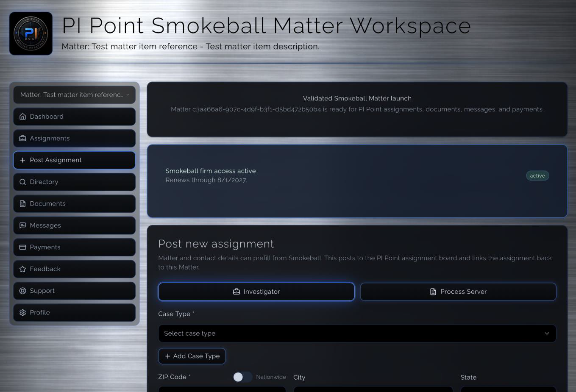Click the Nationwide toggle label
The image size is (576, 392).
click(x=271, y=377)
